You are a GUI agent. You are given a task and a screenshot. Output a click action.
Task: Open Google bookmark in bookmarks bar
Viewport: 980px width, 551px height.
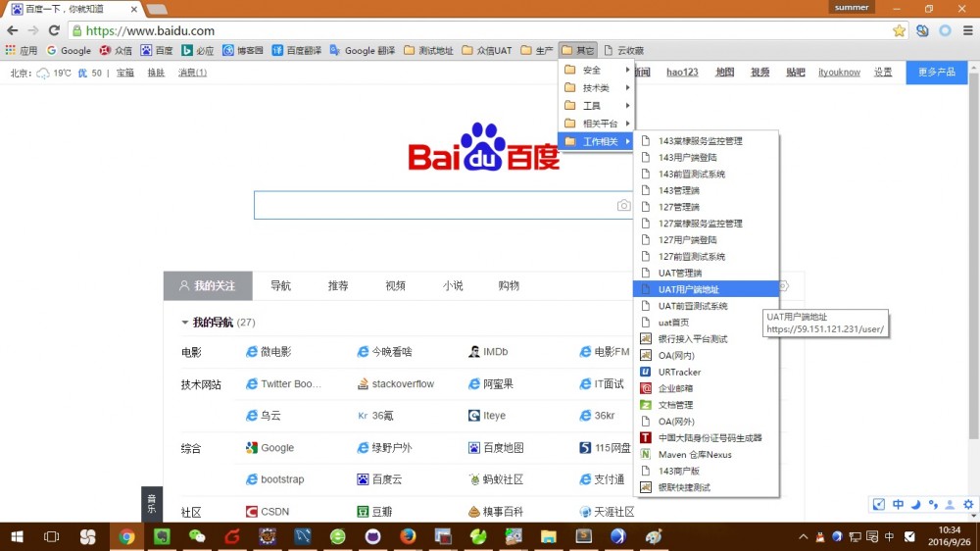69,50
